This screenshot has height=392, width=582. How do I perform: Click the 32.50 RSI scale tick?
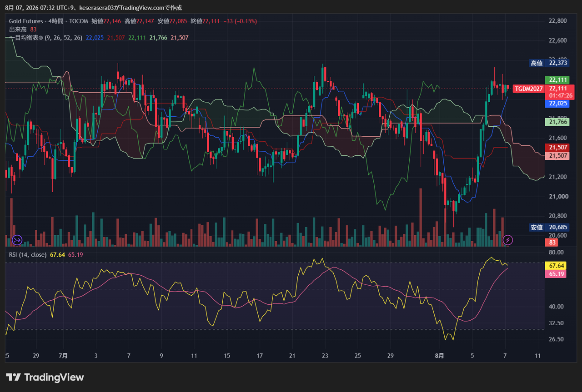557,323
